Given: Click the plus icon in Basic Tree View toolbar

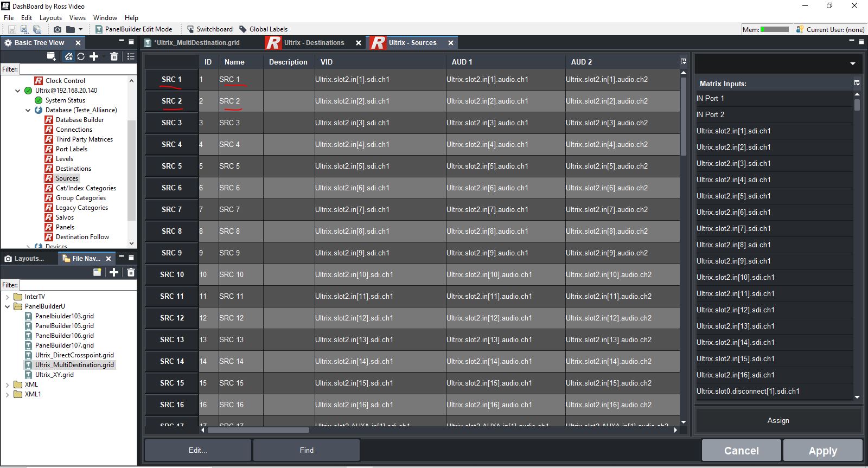Looking at the screenshot, I should click(94, 56).
